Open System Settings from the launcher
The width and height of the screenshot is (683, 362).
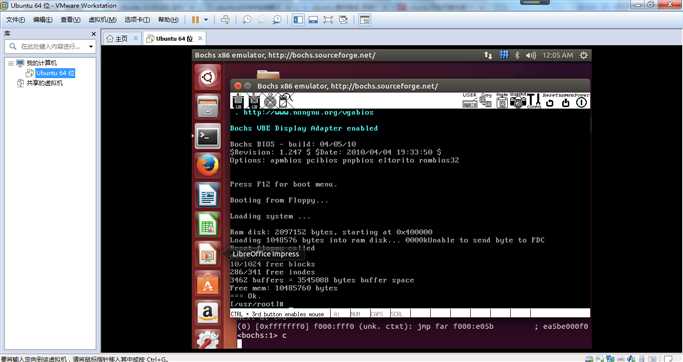point(208,339)
